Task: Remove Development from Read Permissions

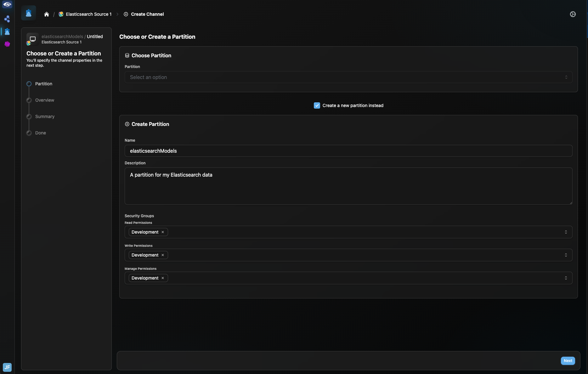Action: tap(163, 232)
